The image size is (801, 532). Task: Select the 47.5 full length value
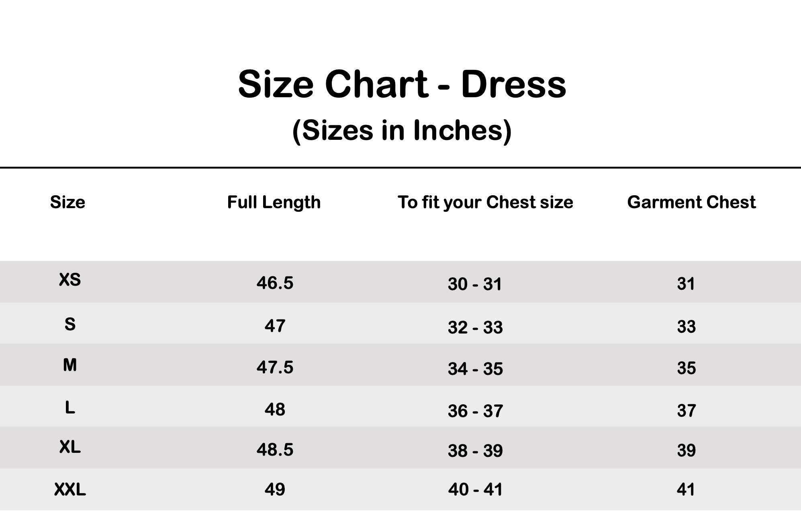click(275, 368)
